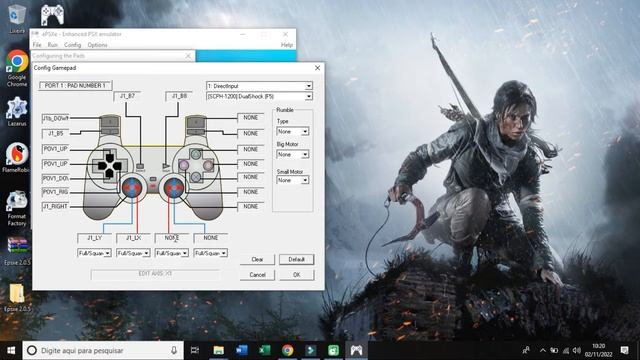This screenshot has width=640, height=360.
Task: Open the Lazarus desktop shortcut
Action: [17, 111]
